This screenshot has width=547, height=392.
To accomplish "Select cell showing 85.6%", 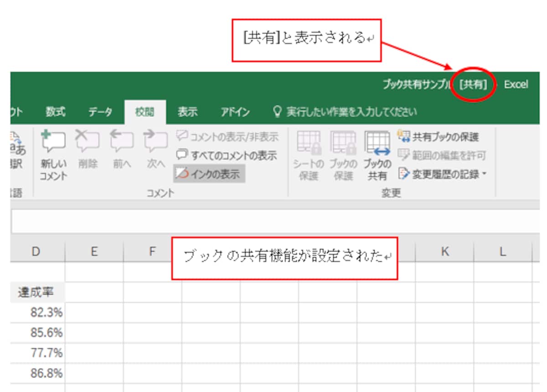I will click(x=37, y=333).
